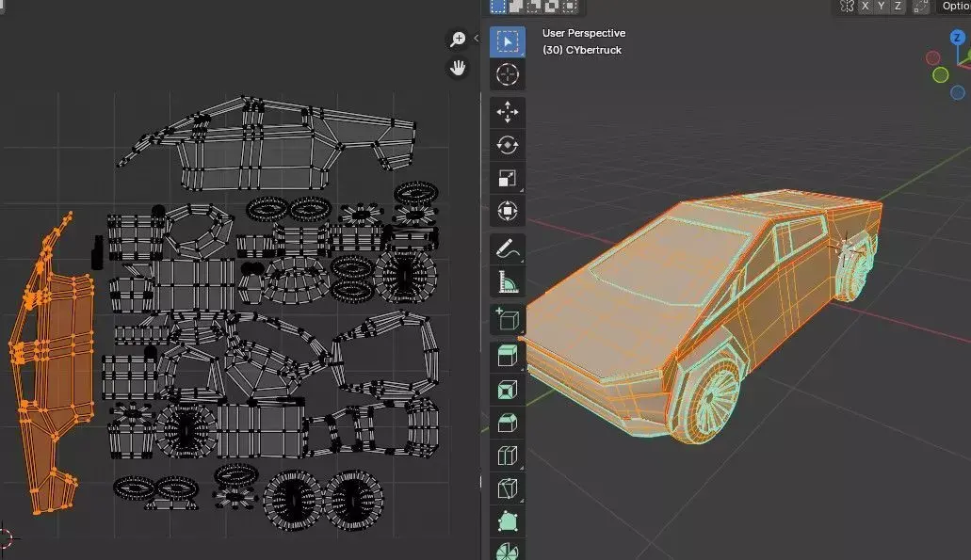
Task: Activate the Move tool
Action: coord(508,112)
